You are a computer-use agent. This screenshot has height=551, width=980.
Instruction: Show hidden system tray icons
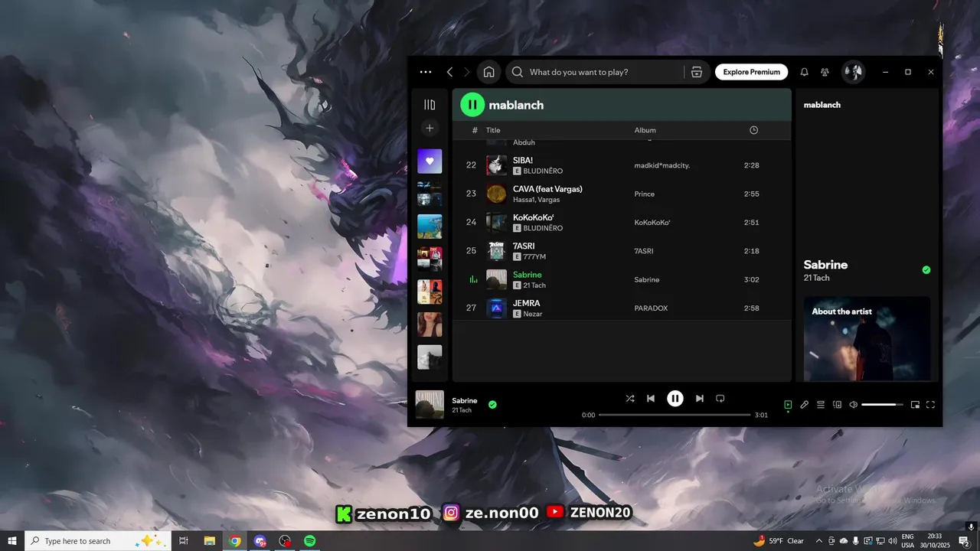click(x=819, y=541)
